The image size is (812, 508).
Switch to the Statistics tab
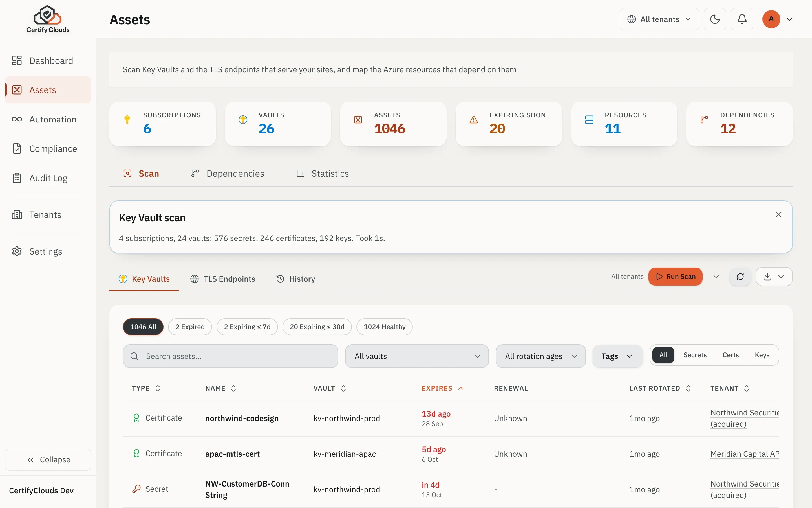pos(323,173)
